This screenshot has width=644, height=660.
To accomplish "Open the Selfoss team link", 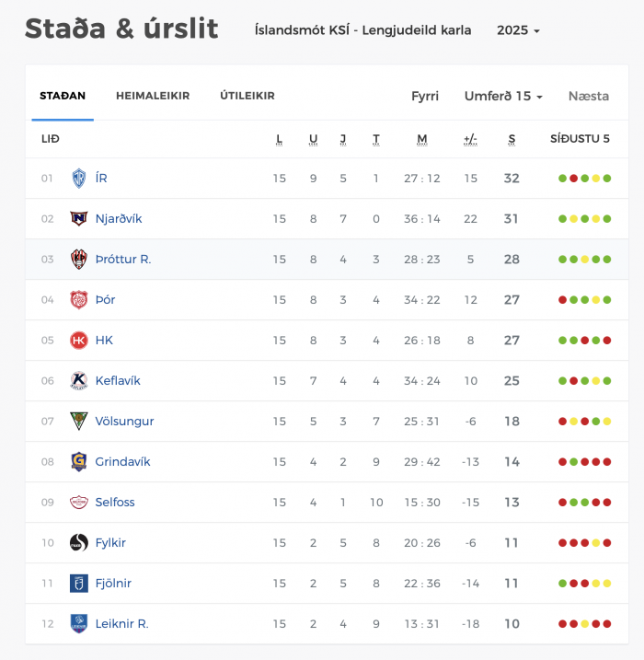I will coord(115,503).
